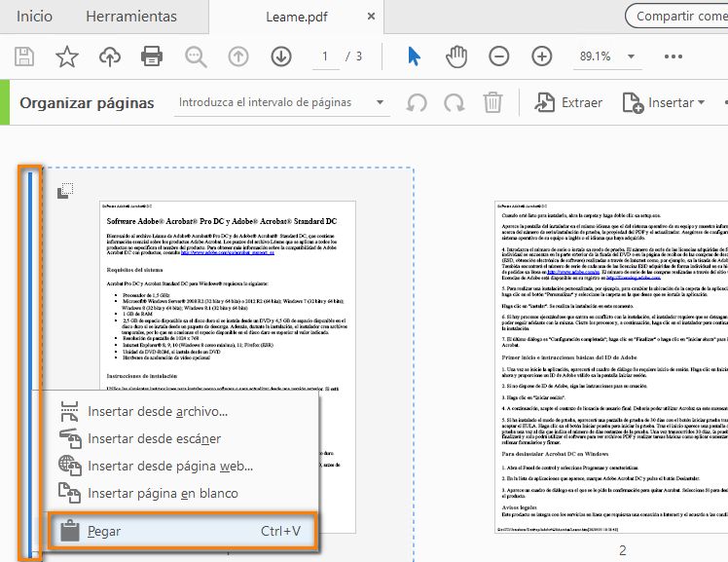Open the zoom percentage dropdown arrow

pyautogui.click(x=631, y=56)
